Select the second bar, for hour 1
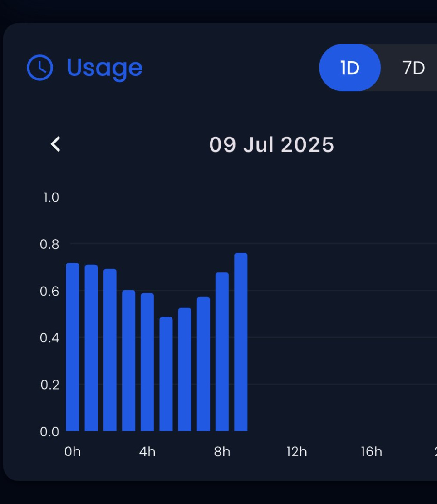 [91, 348]
